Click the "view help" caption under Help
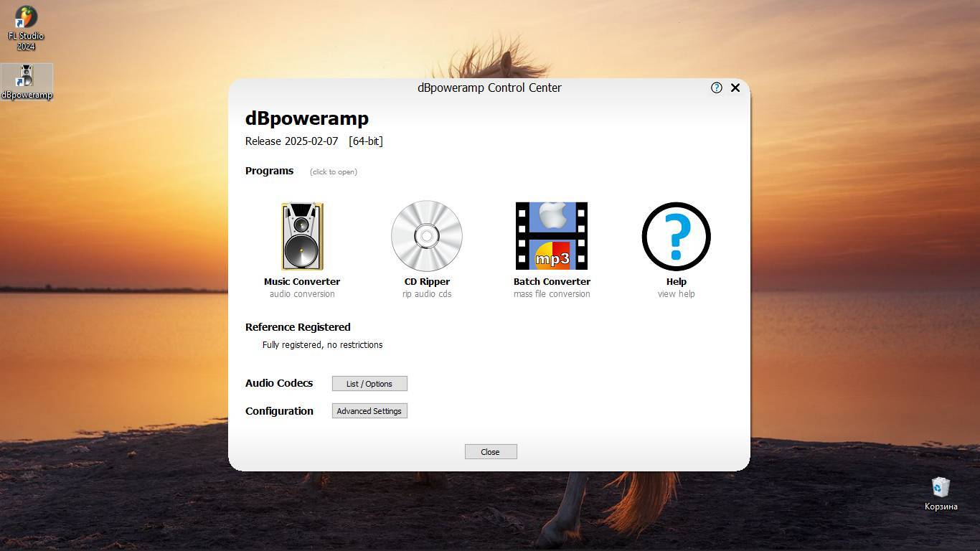This screenshot has width=980, height=551. point(677,294)
